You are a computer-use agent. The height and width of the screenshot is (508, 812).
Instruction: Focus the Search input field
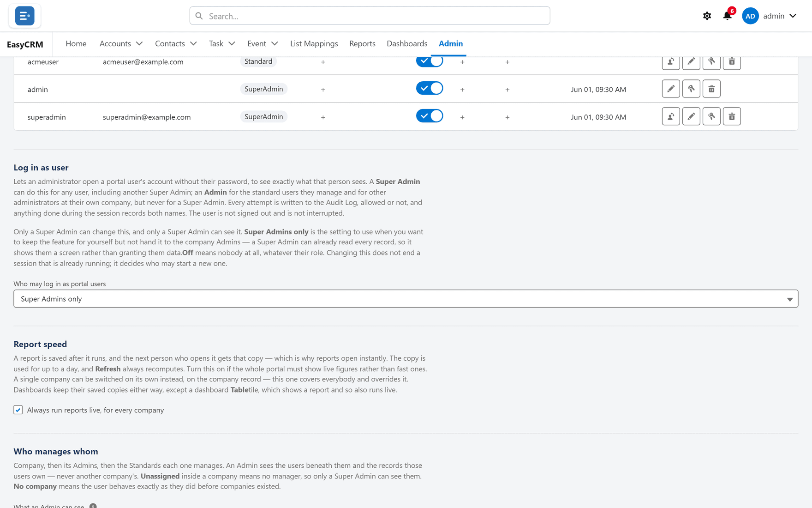(370, 16)
